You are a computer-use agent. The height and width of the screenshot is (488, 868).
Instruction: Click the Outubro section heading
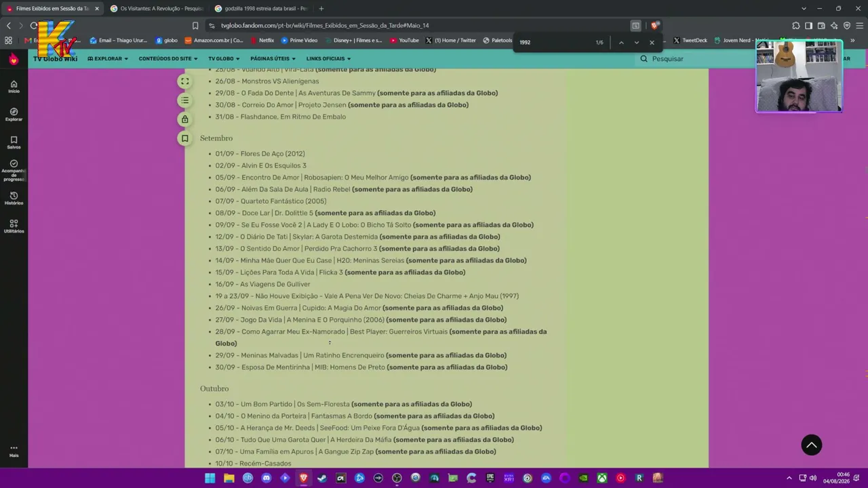tap(214, 389)
